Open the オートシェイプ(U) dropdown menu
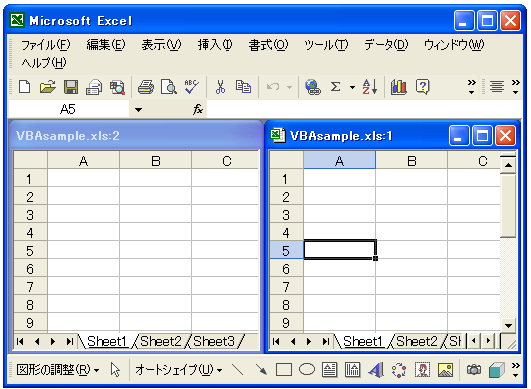 coord(178,370)
